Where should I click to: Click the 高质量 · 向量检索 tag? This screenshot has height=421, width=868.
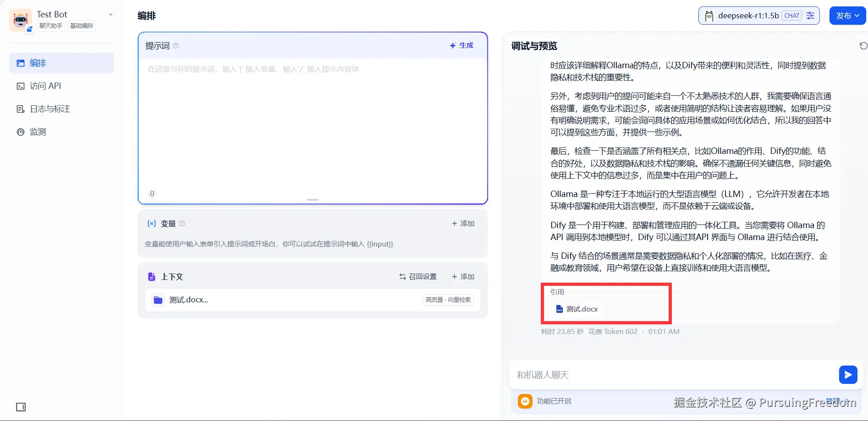(448, 300)
